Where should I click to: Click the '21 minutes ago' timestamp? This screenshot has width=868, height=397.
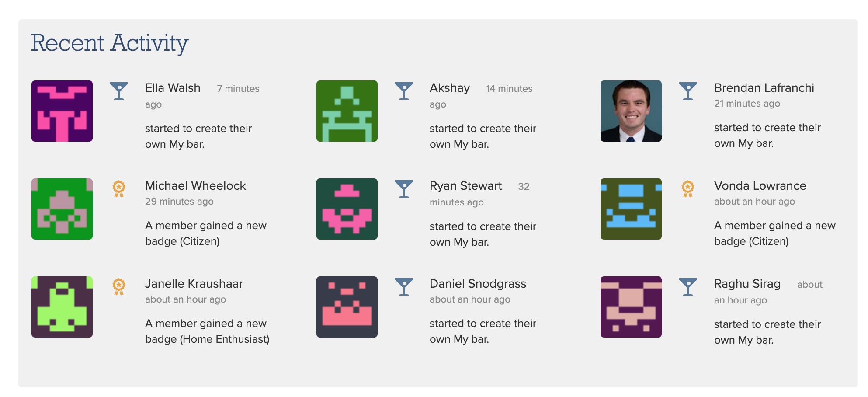click(747, 104)
